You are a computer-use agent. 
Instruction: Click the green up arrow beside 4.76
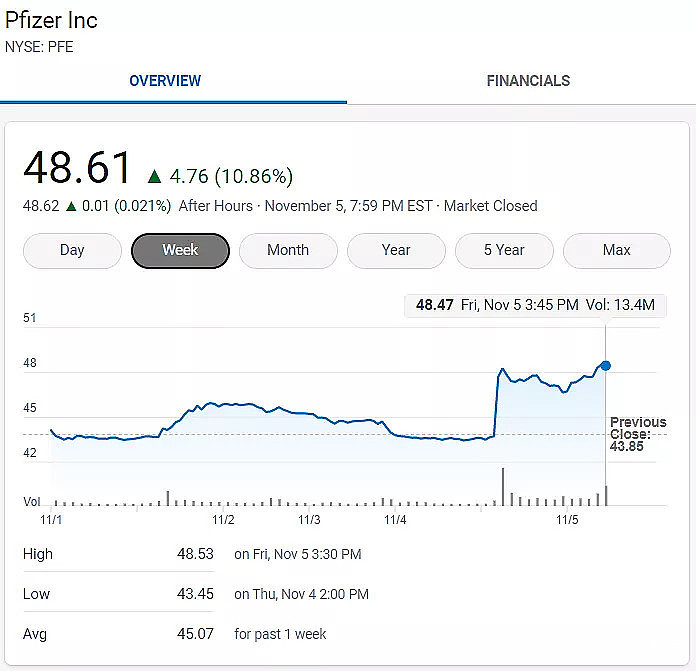(154, 177)
